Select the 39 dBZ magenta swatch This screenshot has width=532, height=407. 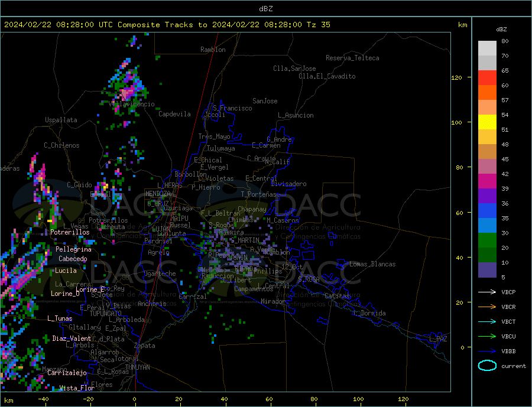(487, 181)
